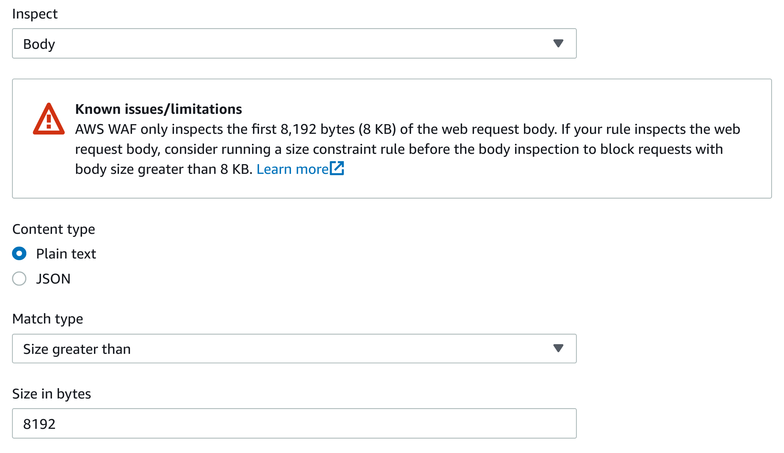Click the Known issues/limitations heading
Screen dimensions: 784x453
tap(158, 109)
